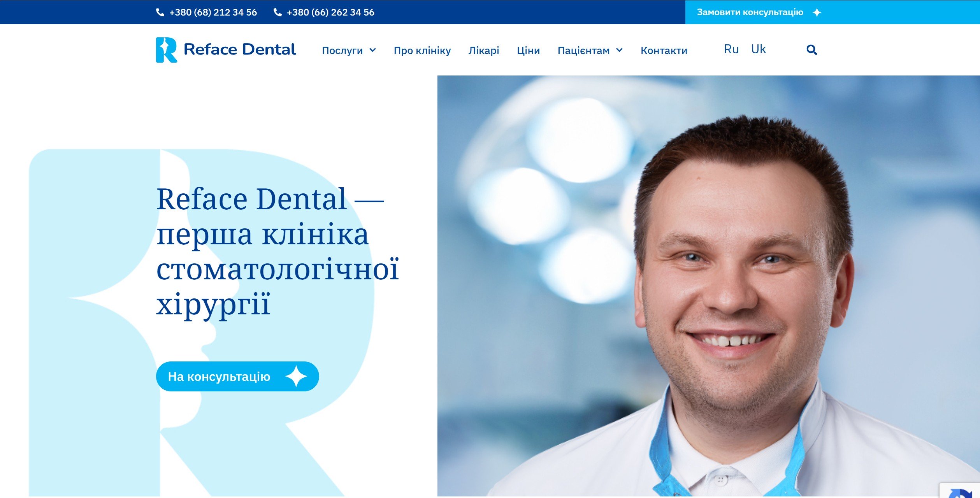Click Замовити консультацію in top bar
The image size is (980, 498).
(x=750, y=12)
